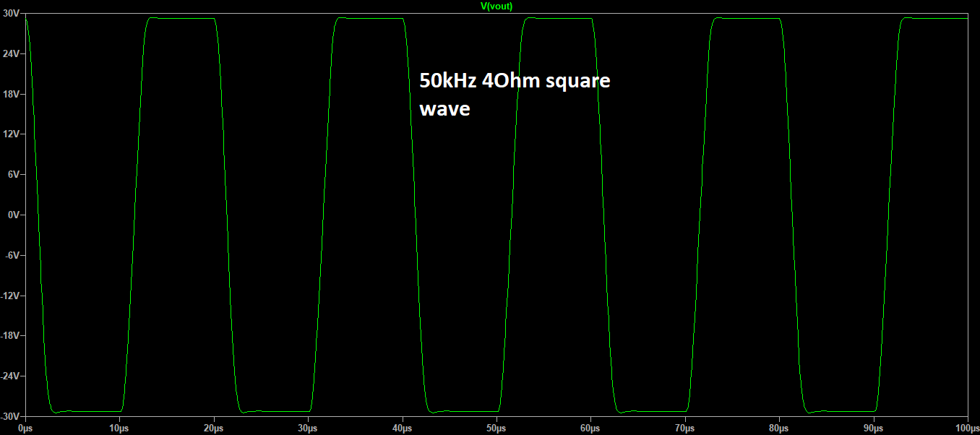The width and height of the screenshot is (980, 435).
Task: Click the -24V vertical axis label
Action: tap(9, 376)
